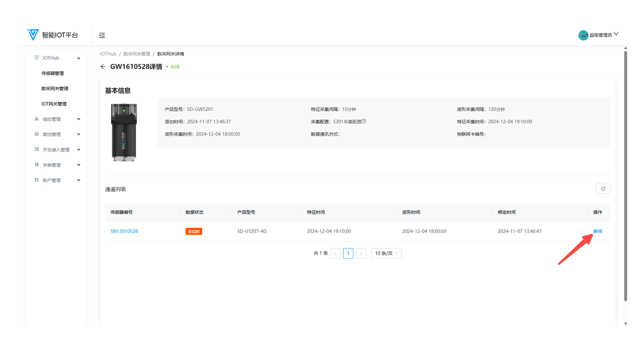Click the 算法管理 menu icon
The image size is (644, 362).
(x=37, y=134)
